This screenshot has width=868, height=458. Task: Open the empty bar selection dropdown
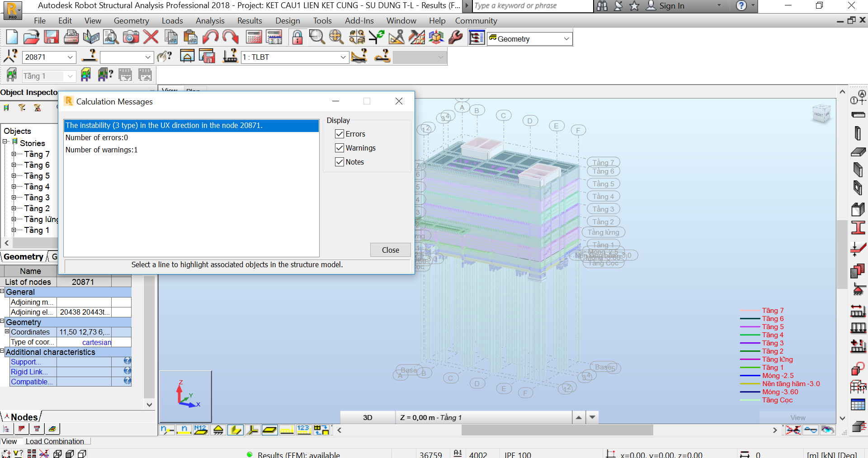pos(148,57)
